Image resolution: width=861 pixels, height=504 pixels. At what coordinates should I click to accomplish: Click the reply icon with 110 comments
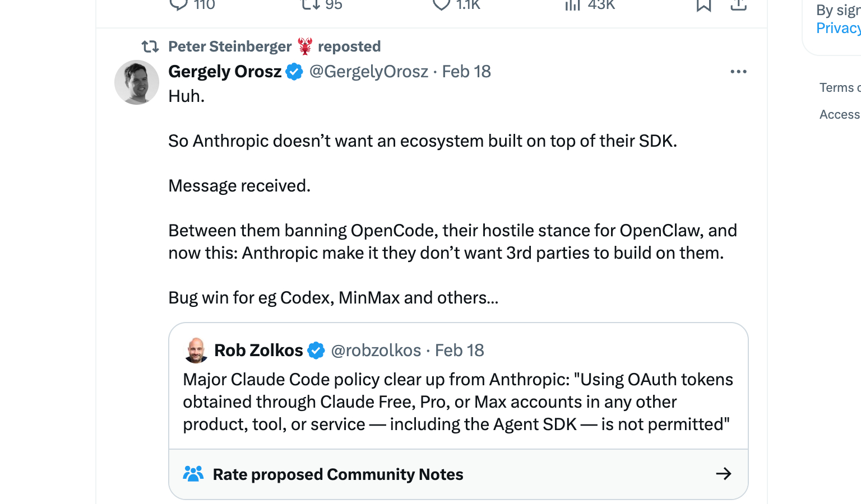tap(178, 4)
